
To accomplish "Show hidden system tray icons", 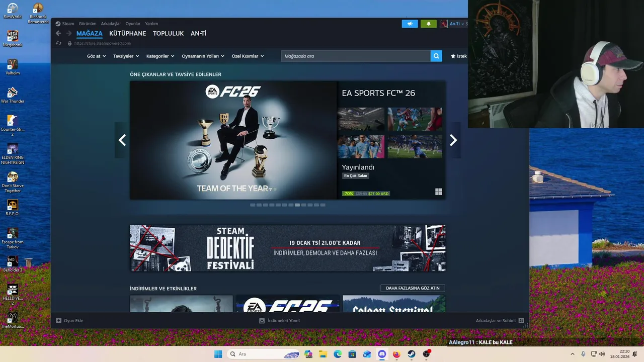I will [x=573, y=354].
